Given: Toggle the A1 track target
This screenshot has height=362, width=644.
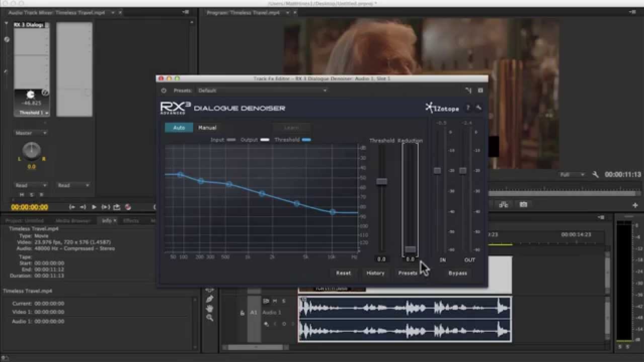Looking at the screenshot, I should coord(254,312).
